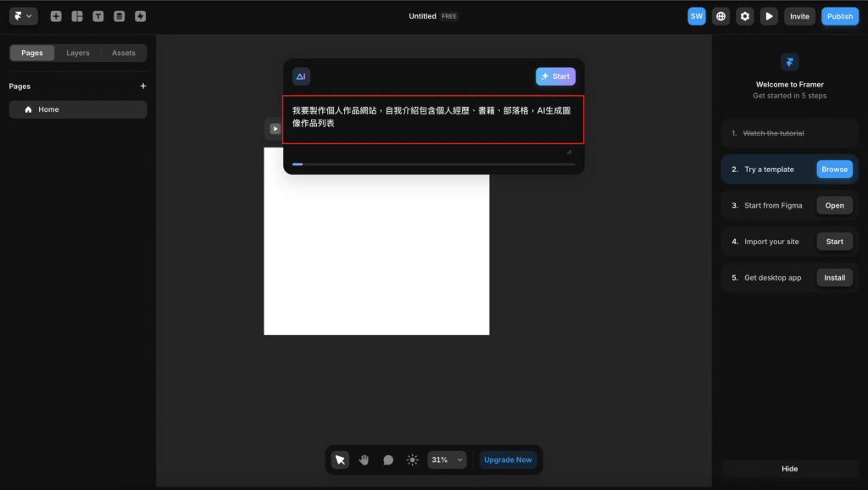Open the 31% zoom dropdown
868x490 pixels.
pos(447,459)
